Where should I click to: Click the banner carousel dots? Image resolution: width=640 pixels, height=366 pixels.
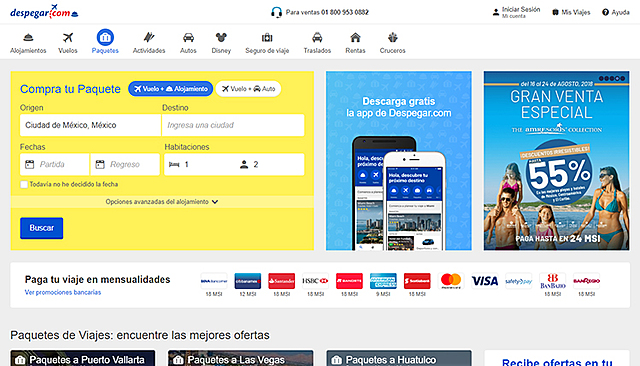point(612,78)
